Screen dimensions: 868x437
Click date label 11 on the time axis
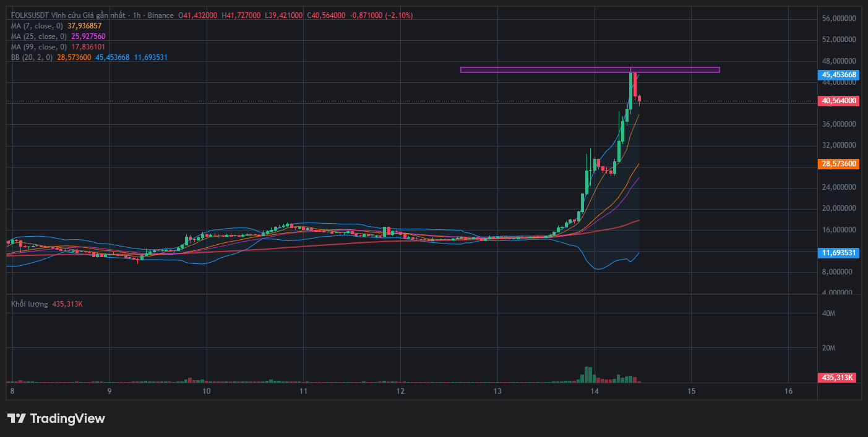pos(303,391)
